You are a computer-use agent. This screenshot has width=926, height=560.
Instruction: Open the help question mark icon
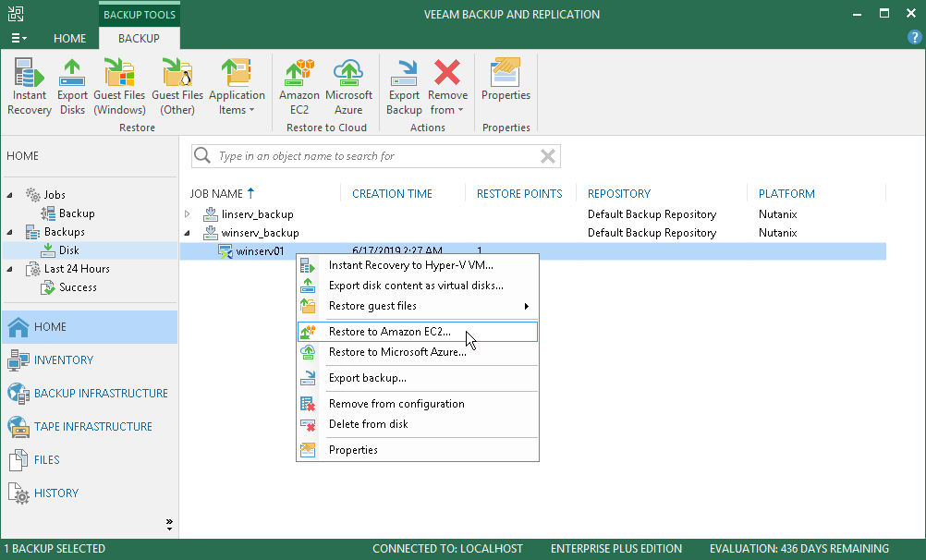pyautogui.click(x=914, y=37)
